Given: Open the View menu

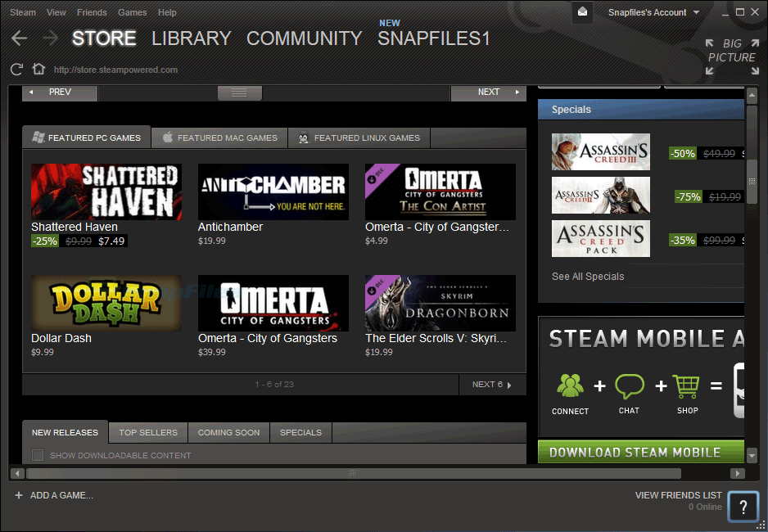Looking at the screenshot, I should click(56, 12).
